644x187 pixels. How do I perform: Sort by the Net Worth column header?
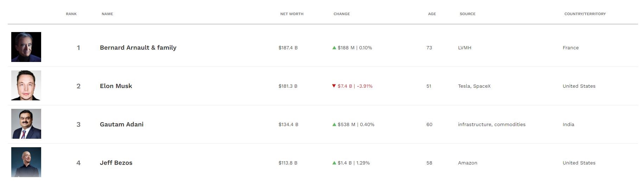pyautogui.click(x=292, y=14)
